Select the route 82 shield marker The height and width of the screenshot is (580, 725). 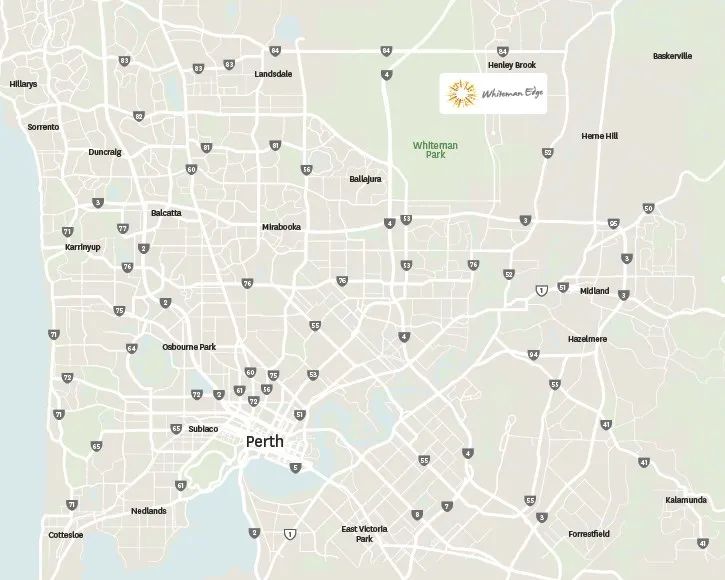pos(139,116)
